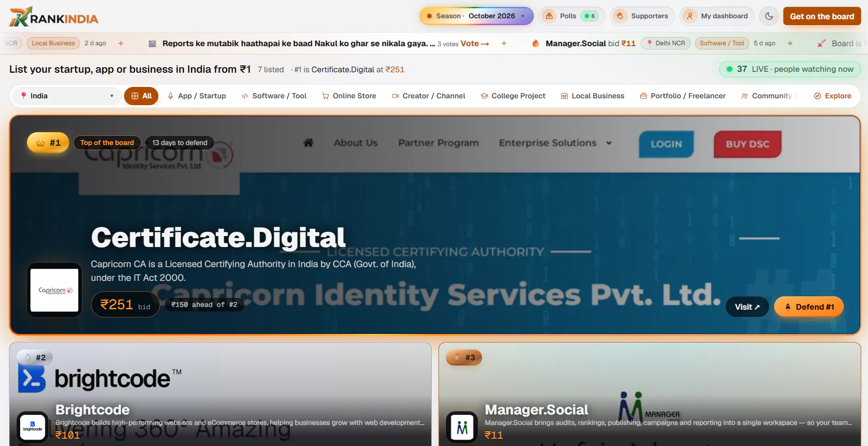The height and width of the screenshot is (446, 868).
Task: Click the #2 rank badge on Brightcode card
Action: point(35,358)
